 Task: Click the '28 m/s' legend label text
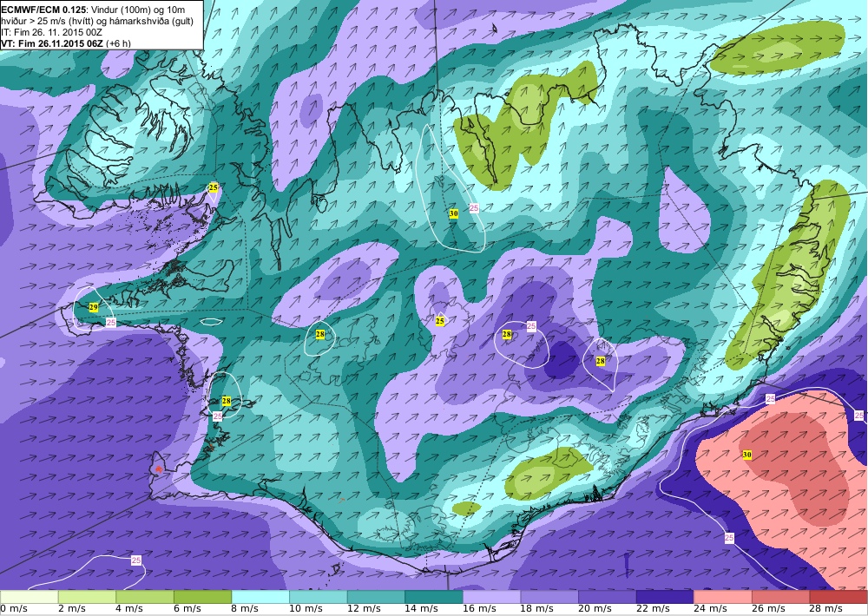coord(826,609)
